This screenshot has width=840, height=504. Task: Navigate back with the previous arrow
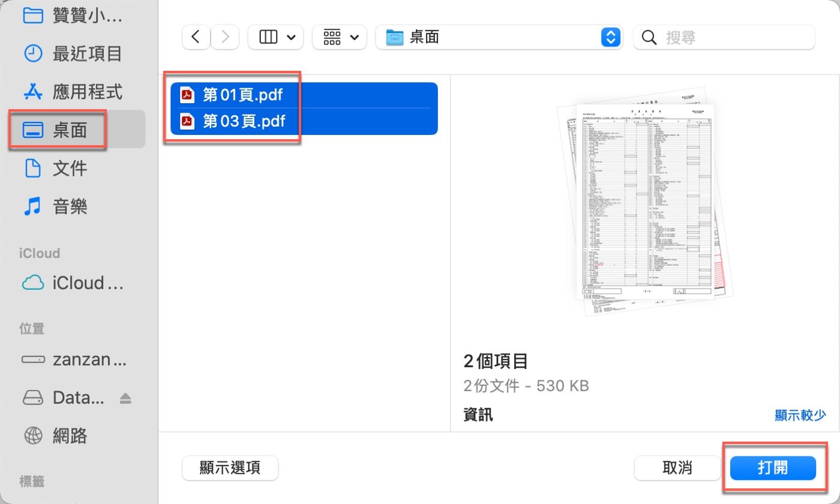[x=196, y=37]
